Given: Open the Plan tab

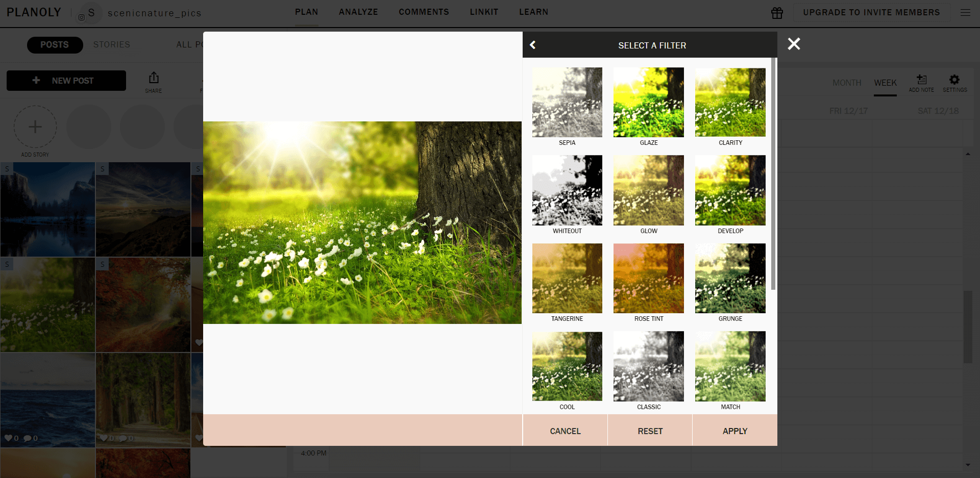Looking at the screenshot, I should pyautogui.click(x=306, y=12).
